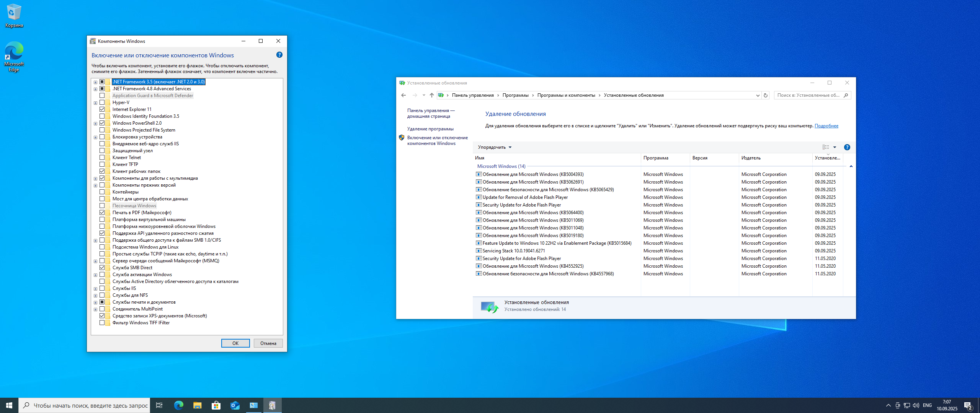Click Отмена in Windows Components dialog
Screen dimensions: 980x413
[x=268, y=343]
